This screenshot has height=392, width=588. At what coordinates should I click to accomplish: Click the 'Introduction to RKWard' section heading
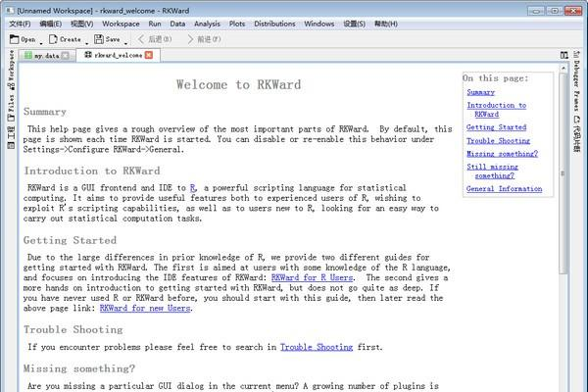pos(92,171)
